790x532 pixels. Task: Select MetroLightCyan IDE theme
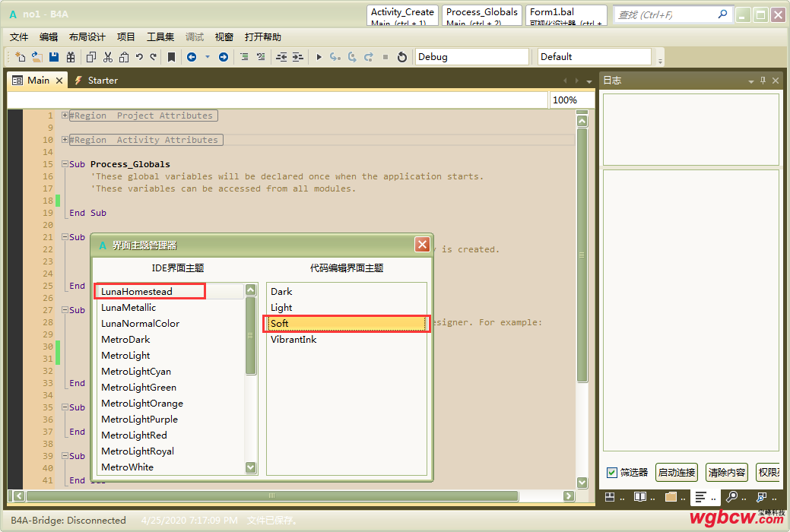click(x=170, y=372)
